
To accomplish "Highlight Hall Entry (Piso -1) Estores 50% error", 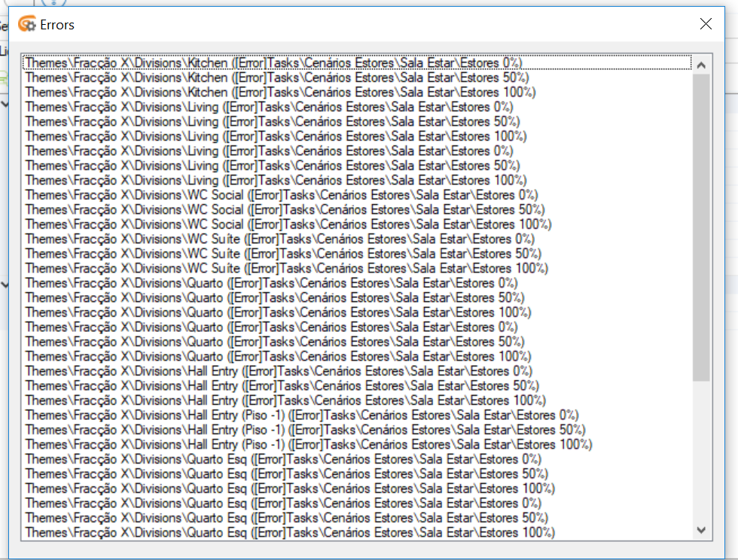I will click(x=305, y=430).
